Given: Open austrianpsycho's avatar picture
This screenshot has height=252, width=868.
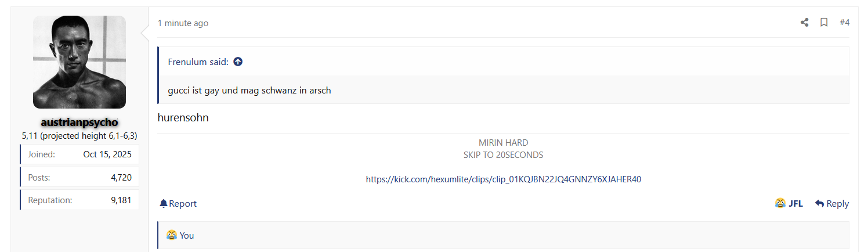Looking at the screenshot, I should (x=79, y=62).
